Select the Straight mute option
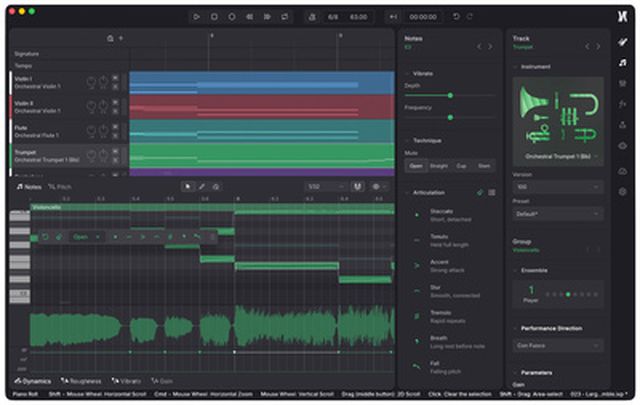 (439, 166)
